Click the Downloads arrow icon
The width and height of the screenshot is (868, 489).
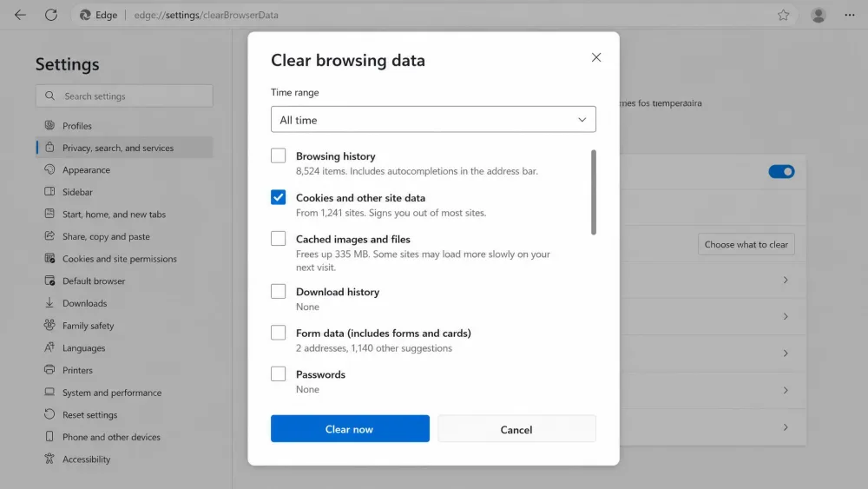(49, 302)
